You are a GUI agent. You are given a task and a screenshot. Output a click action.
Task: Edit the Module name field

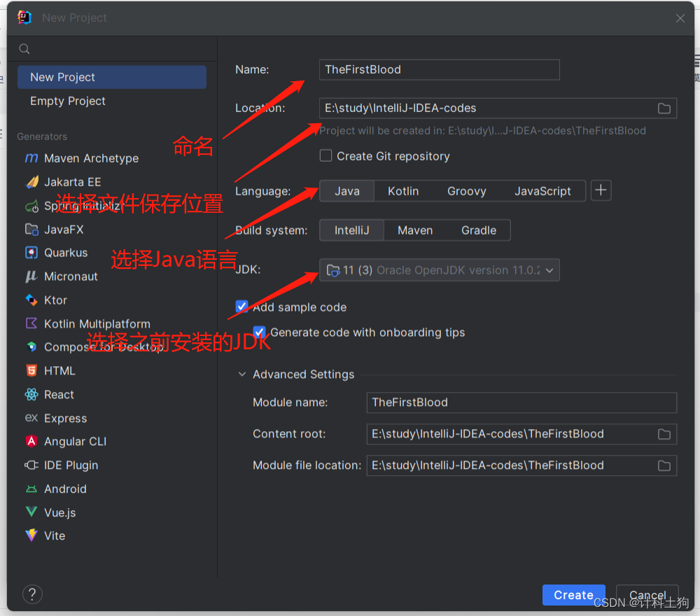521,402
